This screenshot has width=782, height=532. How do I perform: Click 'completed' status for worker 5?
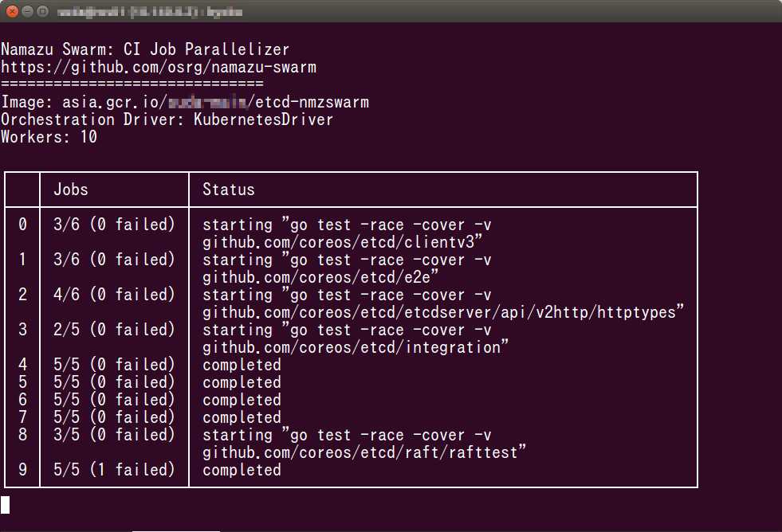coord(242,382)
